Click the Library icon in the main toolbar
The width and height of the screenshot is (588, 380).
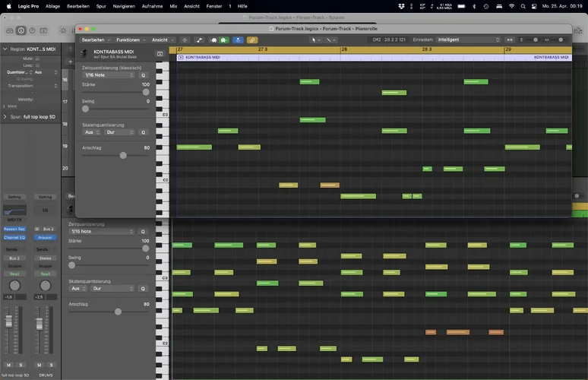9,31
